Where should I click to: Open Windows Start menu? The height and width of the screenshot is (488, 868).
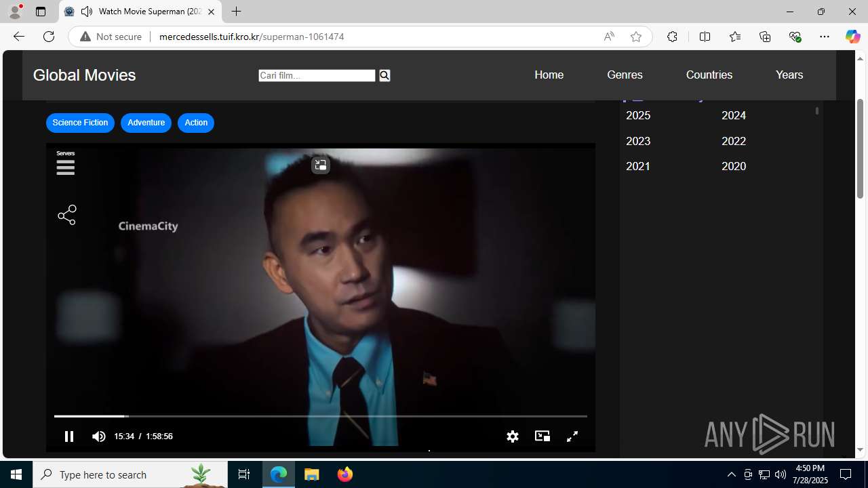click(x=16, y=474)
